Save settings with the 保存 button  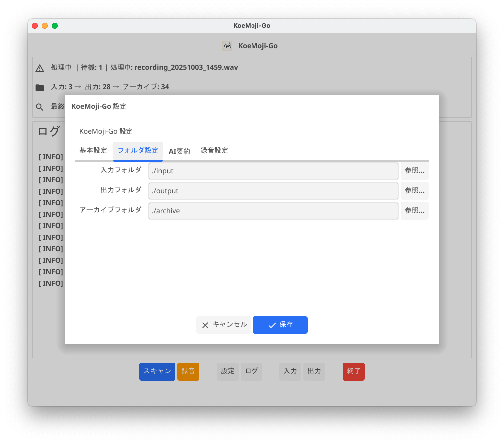click(x=280, y=325)
